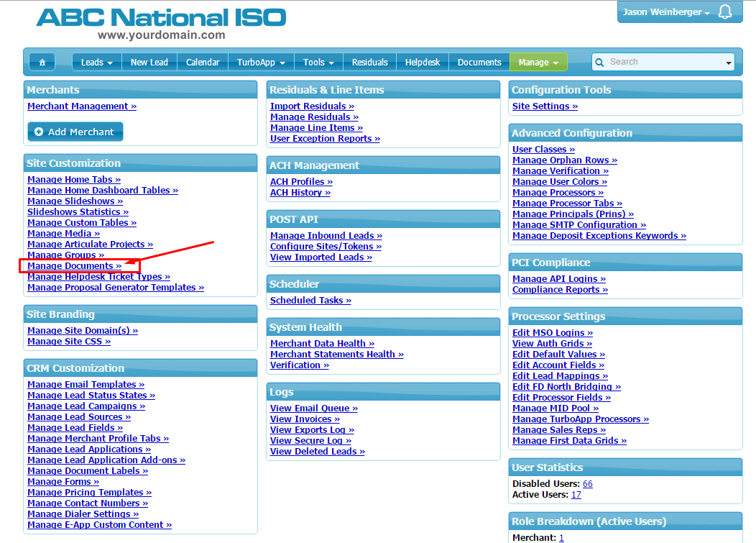Open Site Settings link
Viewport: 756px width, 543px height.
click(545, 106)
